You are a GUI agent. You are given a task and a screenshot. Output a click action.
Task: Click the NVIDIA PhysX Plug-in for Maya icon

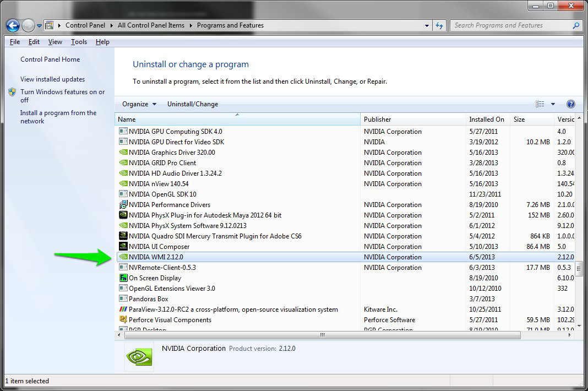pos(123,215)
